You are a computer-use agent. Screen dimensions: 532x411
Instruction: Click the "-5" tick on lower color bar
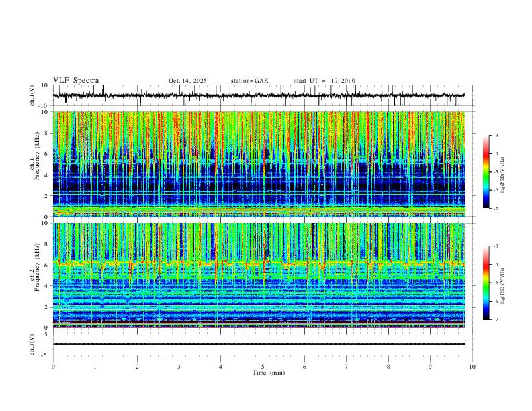point(495,283)
